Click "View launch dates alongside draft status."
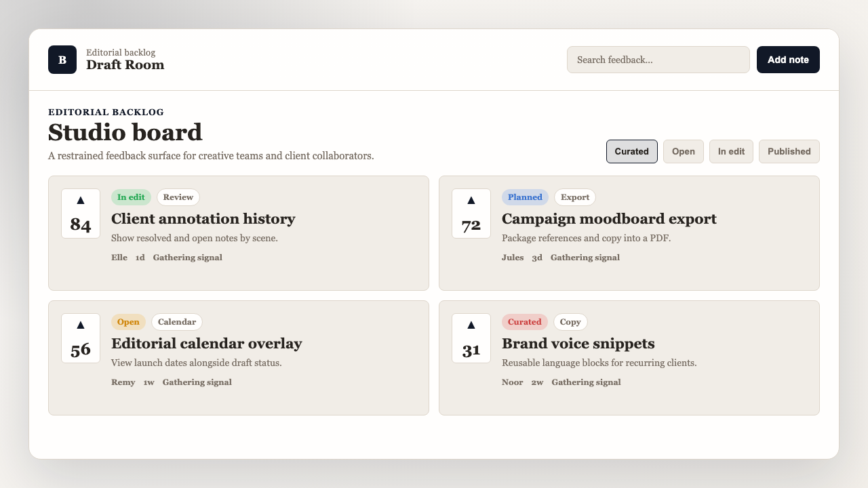The image size is (868, 488). (197, 363)
